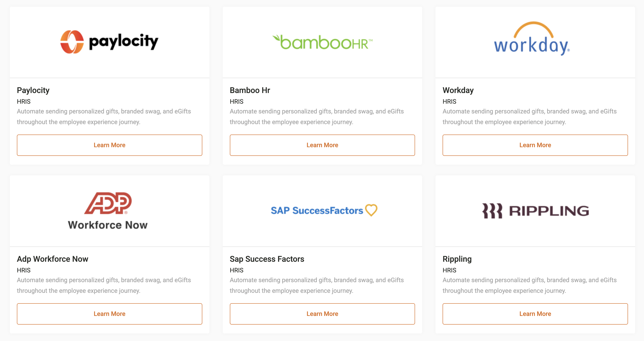Click the Workday logo image
This screenshot has width=644, height=341.
coord(532,39)
